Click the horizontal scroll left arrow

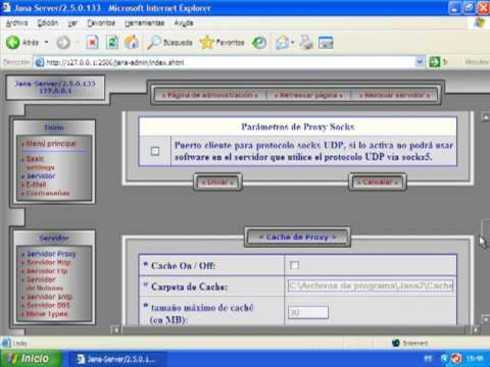click(x=116, y=330)
